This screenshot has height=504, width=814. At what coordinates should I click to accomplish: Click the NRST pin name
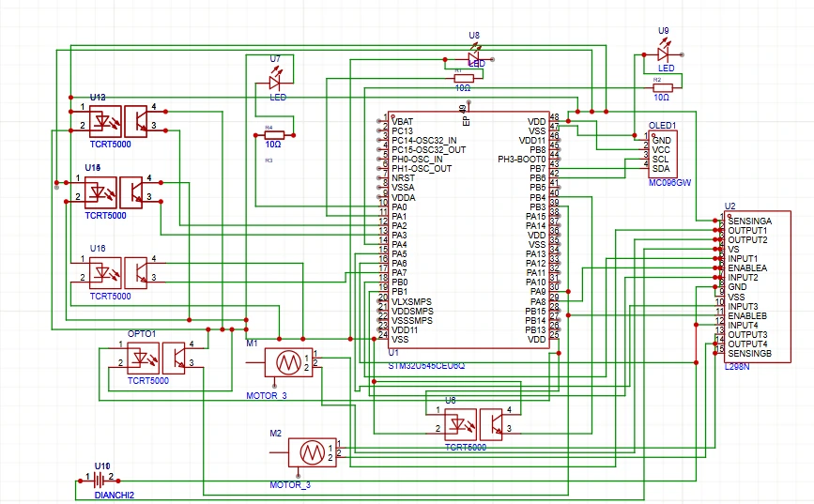coord(404,178)
